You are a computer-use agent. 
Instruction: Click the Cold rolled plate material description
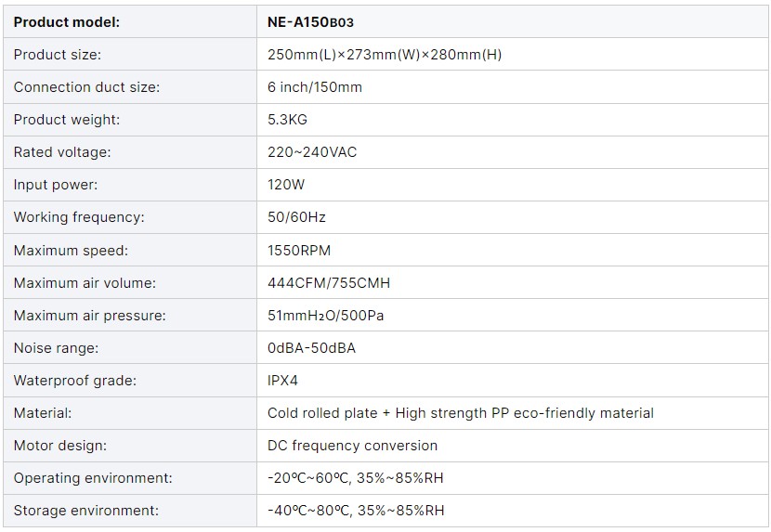461,413
